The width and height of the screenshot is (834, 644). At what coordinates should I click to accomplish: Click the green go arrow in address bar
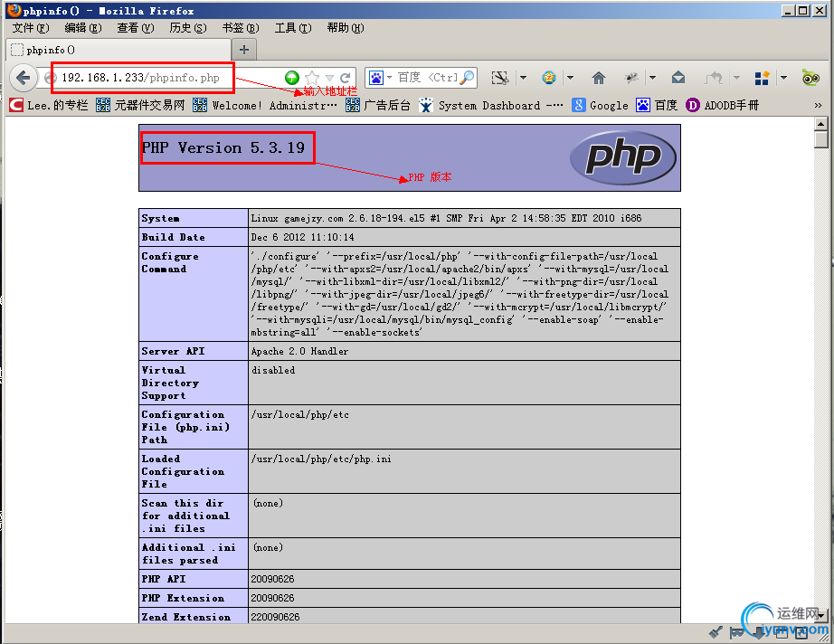point(292,78)
